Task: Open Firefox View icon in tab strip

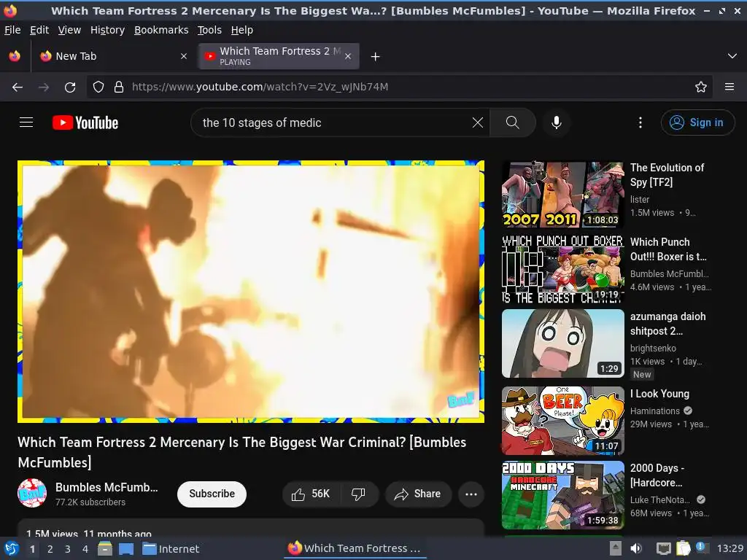Action: coord(15,56)
